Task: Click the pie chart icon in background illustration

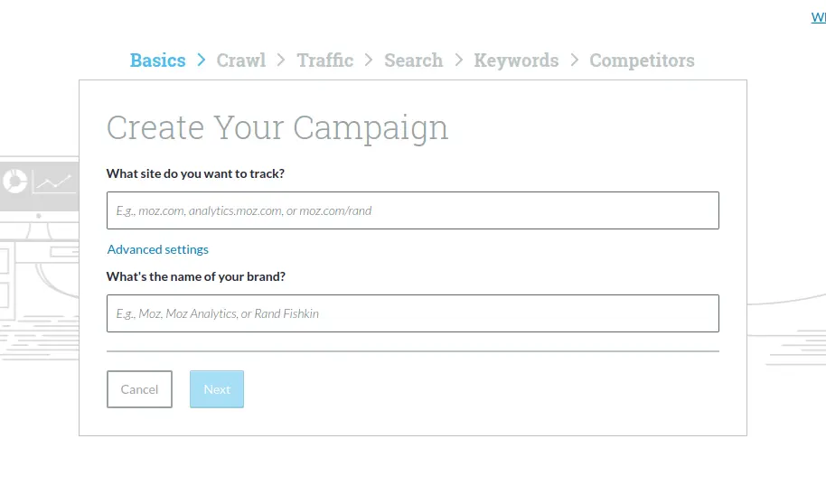Action: (x=14, y=182)
